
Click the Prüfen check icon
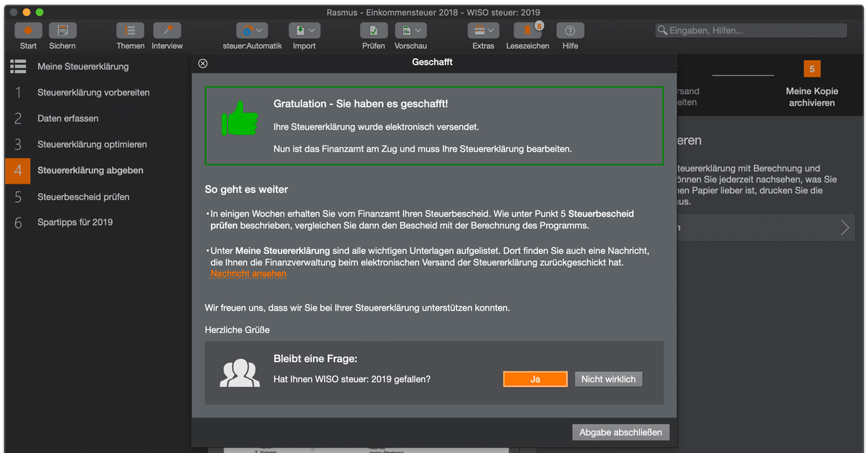373,31
